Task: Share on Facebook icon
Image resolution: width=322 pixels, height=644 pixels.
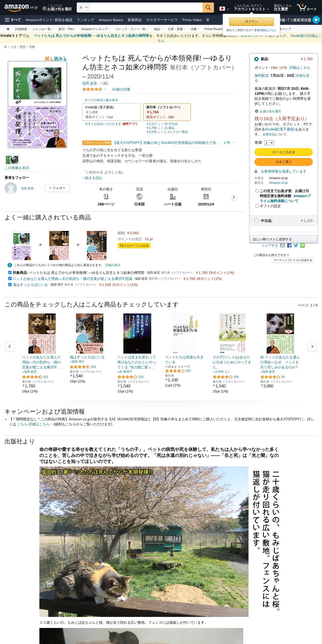Action: 289,246
